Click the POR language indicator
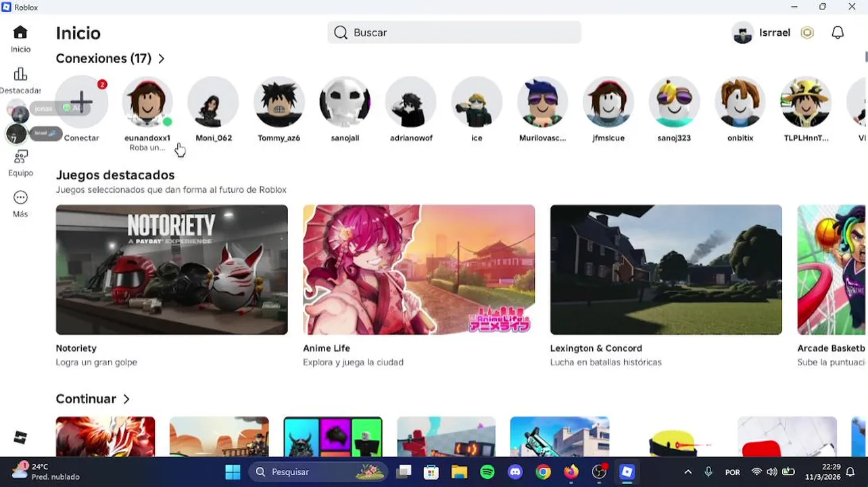Image resolution: width=868 pixels, height=487 pixels. 733,472
